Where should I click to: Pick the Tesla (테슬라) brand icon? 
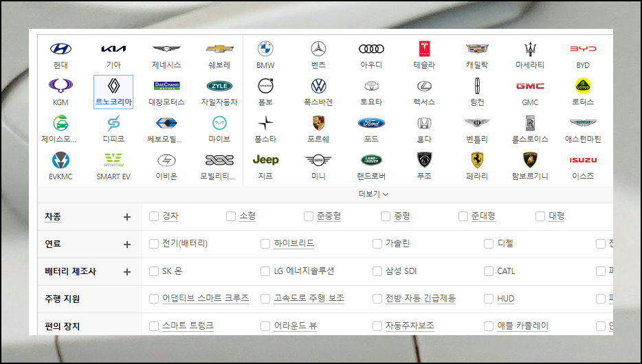click(424, 49)
